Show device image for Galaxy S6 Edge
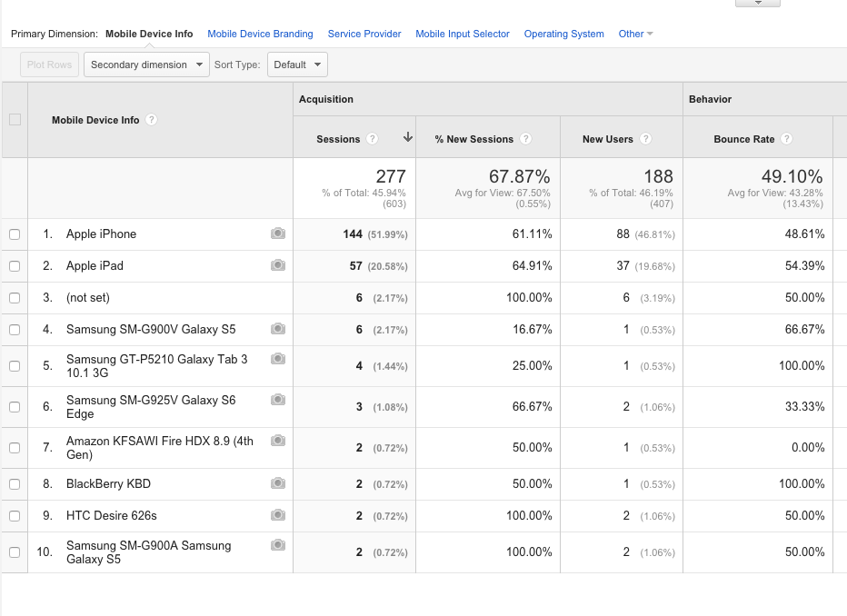 point(278,400)
